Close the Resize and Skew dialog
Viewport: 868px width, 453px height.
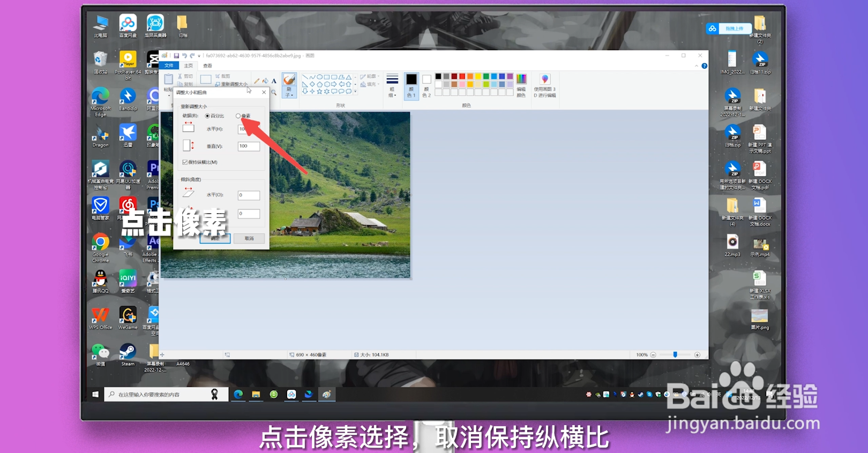tap(264, 92)
